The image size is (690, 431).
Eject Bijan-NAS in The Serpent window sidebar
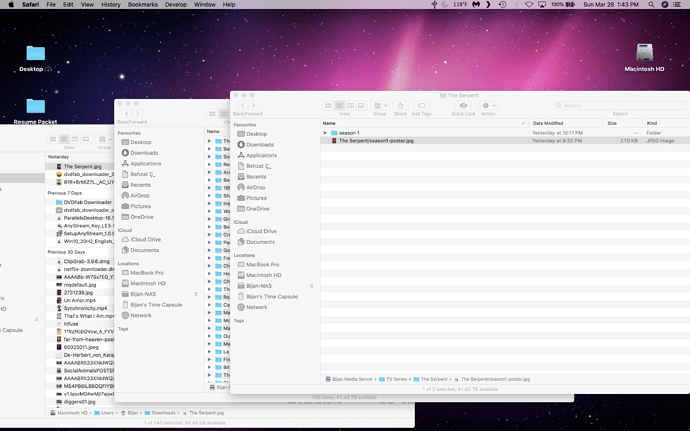[x=312, y=286]
